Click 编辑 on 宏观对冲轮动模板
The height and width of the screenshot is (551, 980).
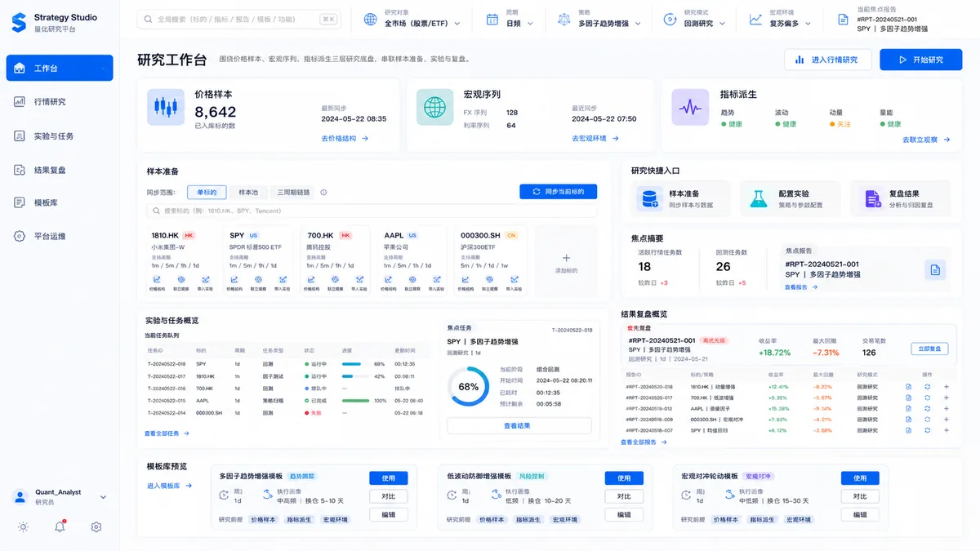pos(860,514)
